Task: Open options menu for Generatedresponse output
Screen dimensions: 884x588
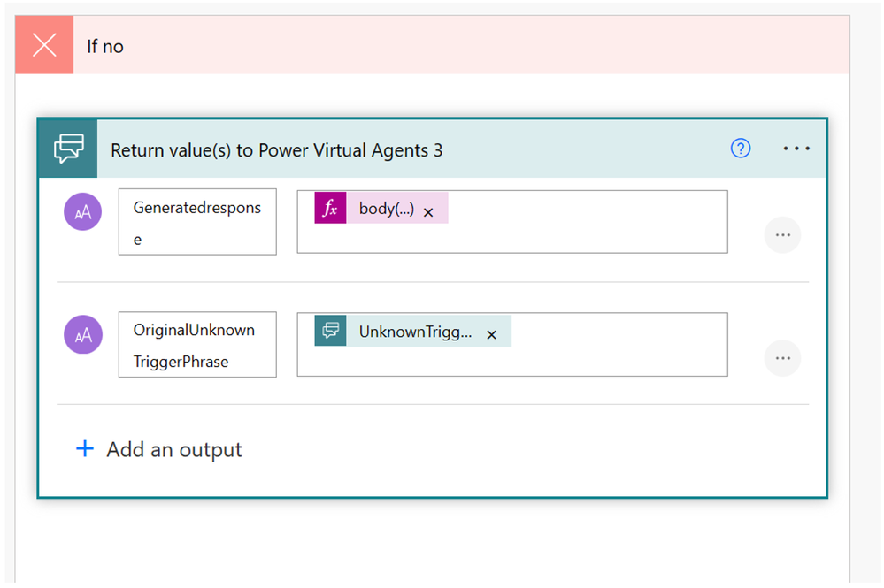Action: pyautogui.click(x=782, y=235)
